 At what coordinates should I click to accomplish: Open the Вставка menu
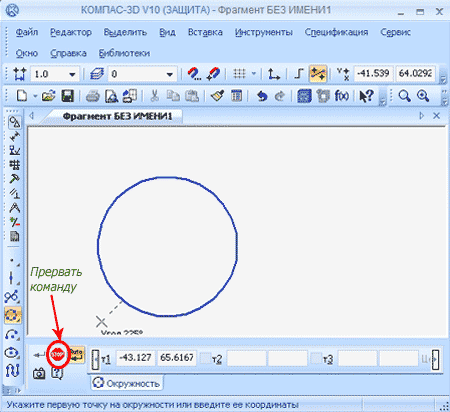[x=205, y=32]
